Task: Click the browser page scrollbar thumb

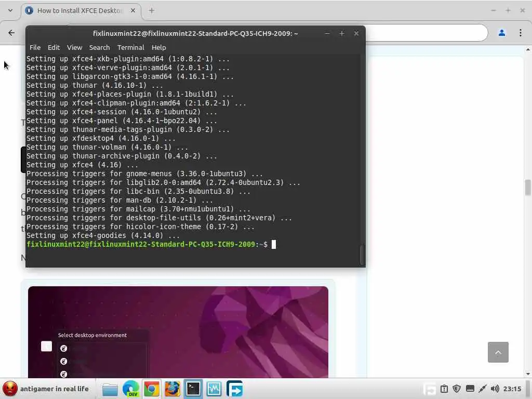Action: tap(528, 188)
